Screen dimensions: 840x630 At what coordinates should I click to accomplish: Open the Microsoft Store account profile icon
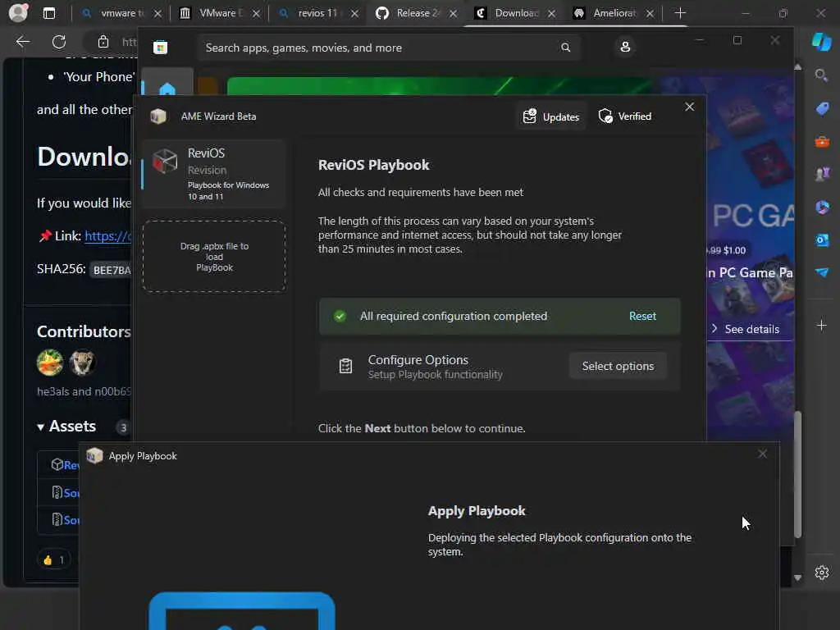click(x=625, y=47)
